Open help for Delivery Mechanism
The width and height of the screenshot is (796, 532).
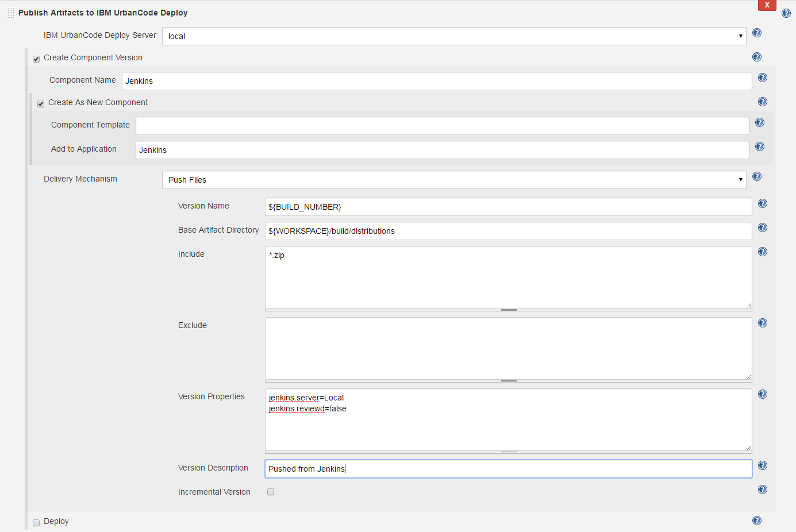pos(757,177)
